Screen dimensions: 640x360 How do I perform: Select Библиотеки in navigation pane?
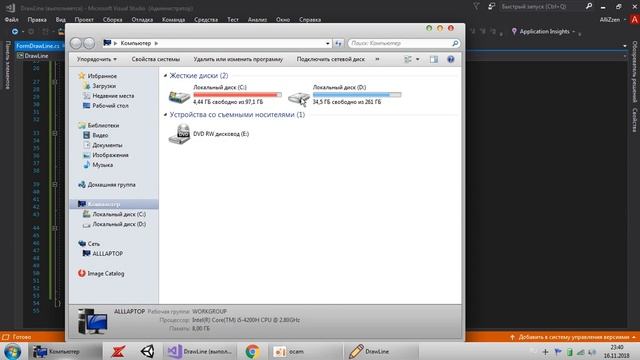coord(103,125)
